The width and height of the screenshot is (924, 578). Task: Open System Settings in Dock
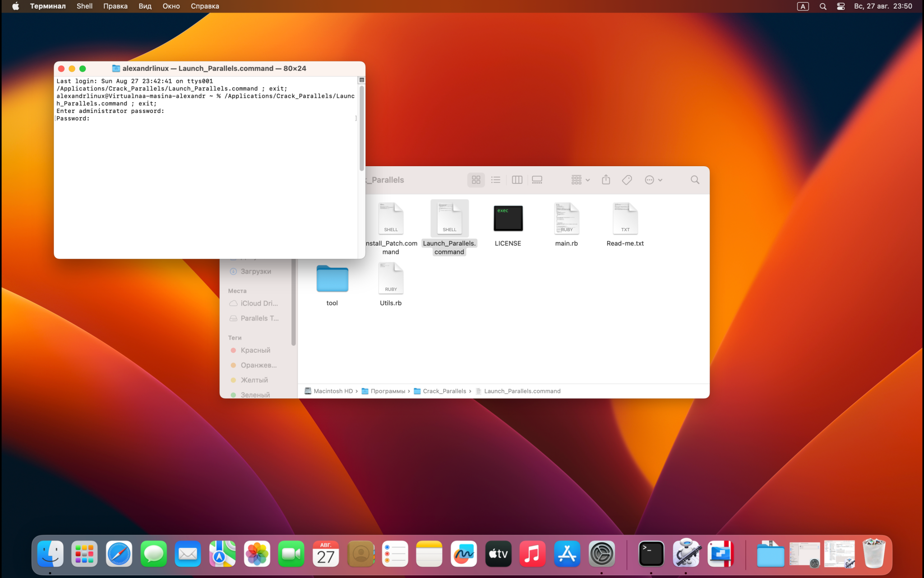[x=601, y=554]
